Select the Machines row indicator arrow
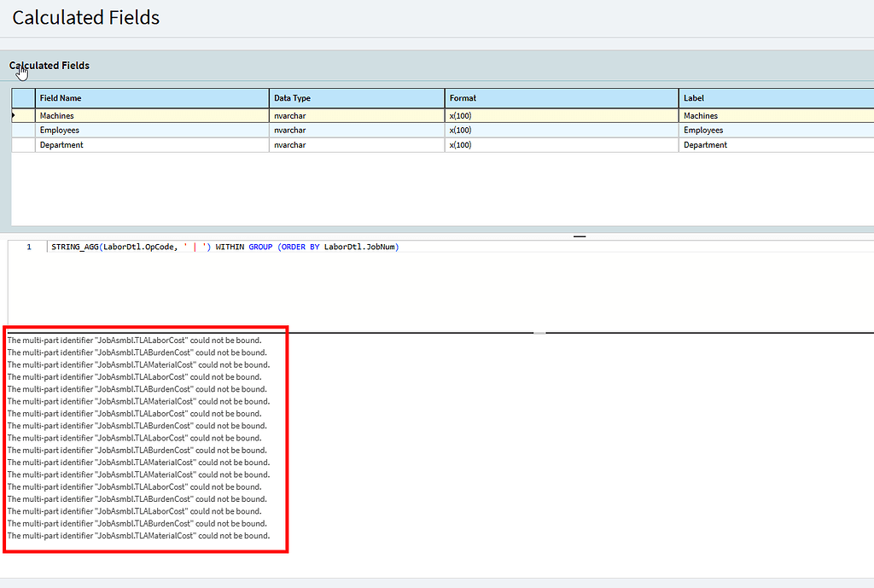874x588 pixels. (14, 115)
